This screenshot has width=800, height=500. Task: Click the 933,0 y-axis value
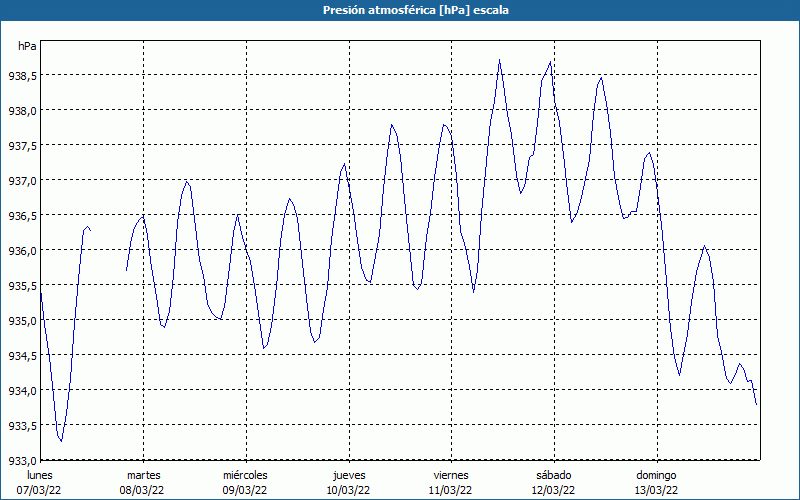click(22, 460)
